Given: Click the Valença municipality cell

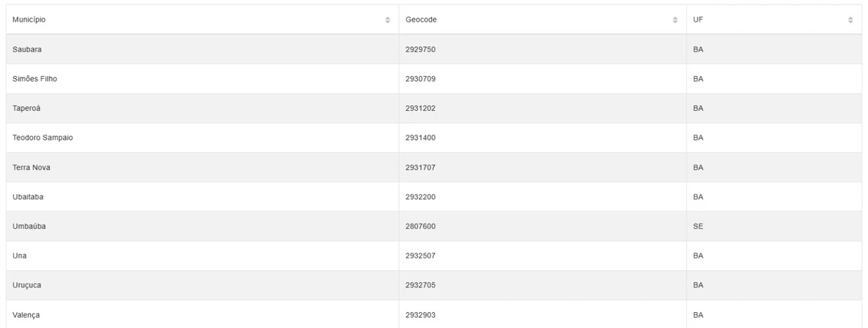Looking at the screenshot, I should pyautogui.click(x=203, y=314).
